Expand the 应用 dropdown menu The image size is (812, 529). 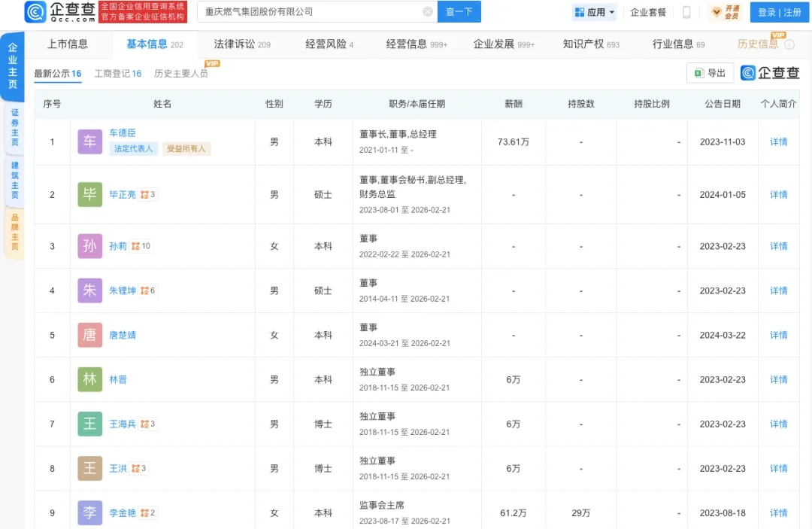point(595,12)
